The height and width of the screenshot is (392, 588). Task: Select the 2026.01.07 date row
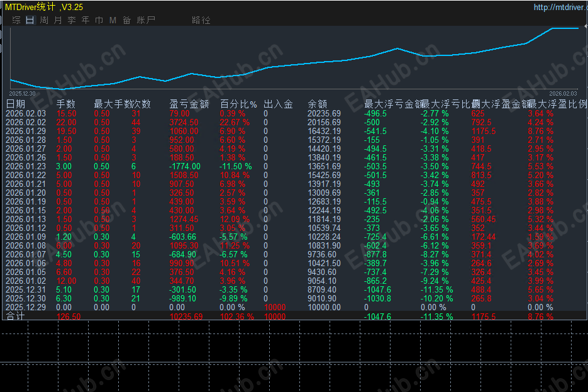[x=26, y=254]
